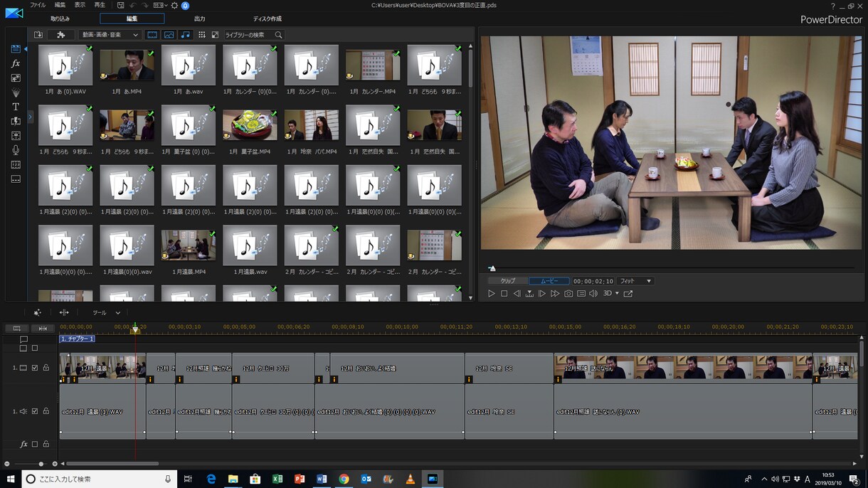Screen dimensions: 868x488
Task: Toggle audio track 1 enable checkbox
Action: 35,411
